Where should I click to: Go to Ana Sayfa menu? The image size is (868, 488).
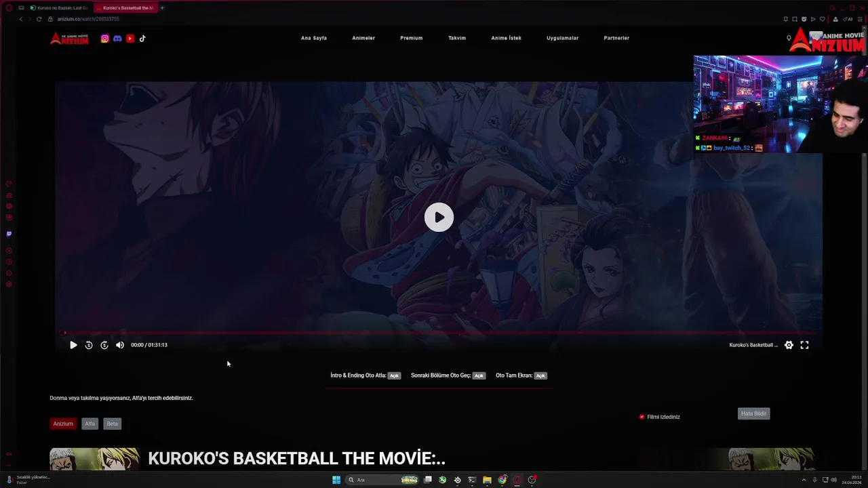[x=314, y=38]
